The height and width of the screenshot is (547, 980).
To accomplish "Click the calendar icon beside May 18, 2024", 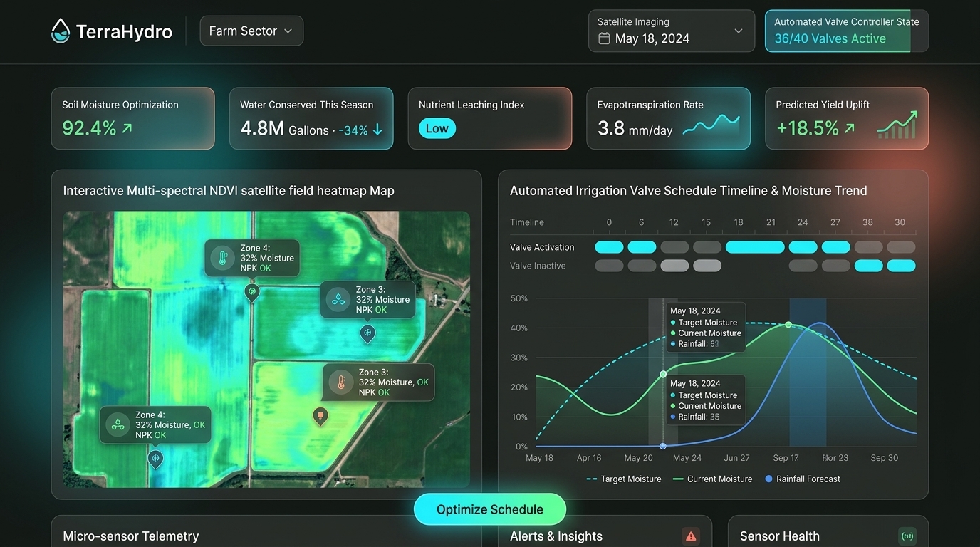I will [604, 38].
